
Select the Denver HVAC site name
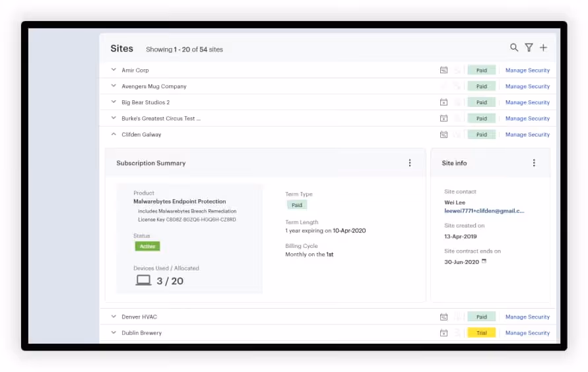(x=139, y=317)
